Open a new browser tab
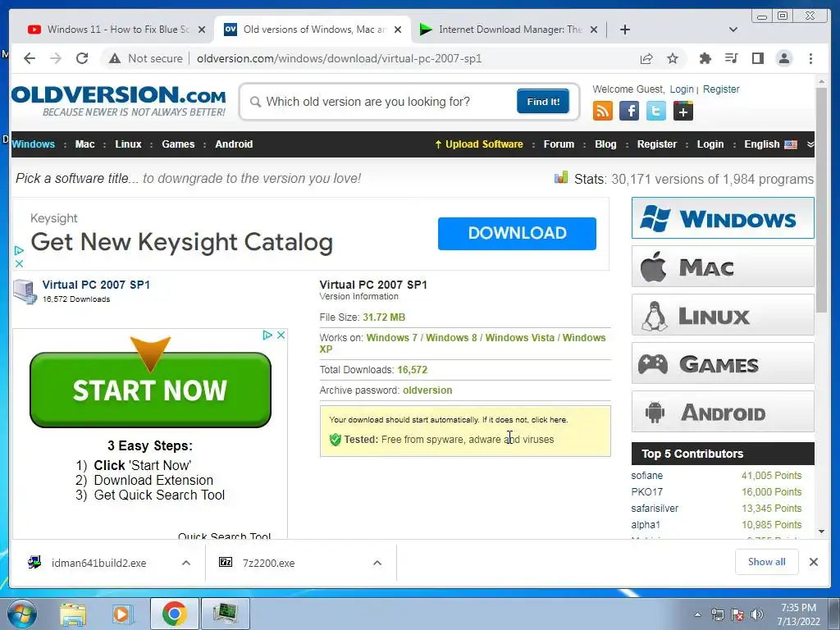 point(624,30)
